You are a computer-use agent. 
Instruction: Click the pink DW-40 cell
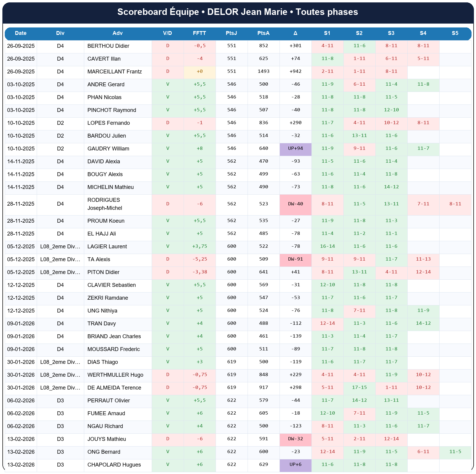click(x=295, y=204)
